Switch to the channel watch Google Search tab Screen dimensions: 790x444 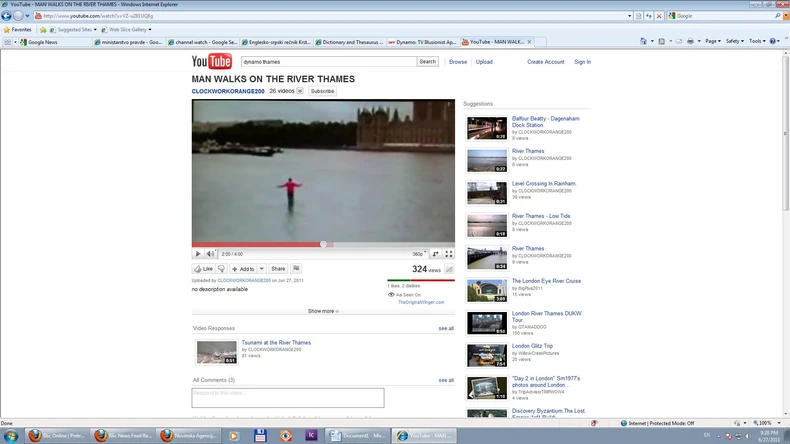point(202,42)
